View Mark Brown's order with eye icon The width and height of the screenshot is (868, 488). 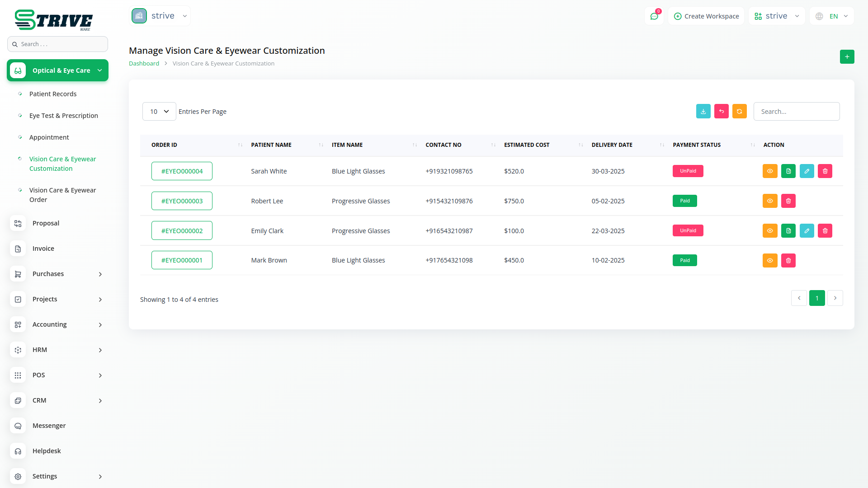769,261
